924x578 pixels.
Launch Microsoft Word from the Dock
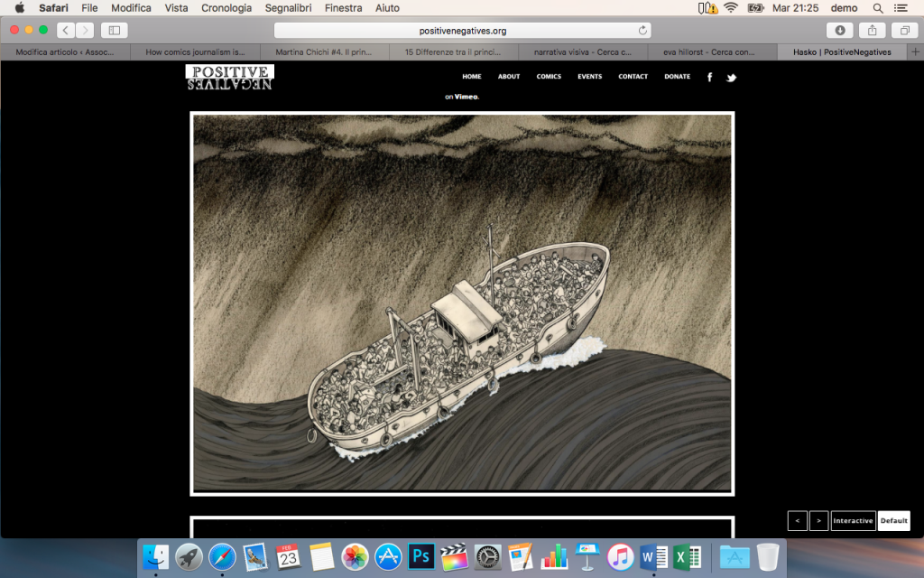point(653,556)
